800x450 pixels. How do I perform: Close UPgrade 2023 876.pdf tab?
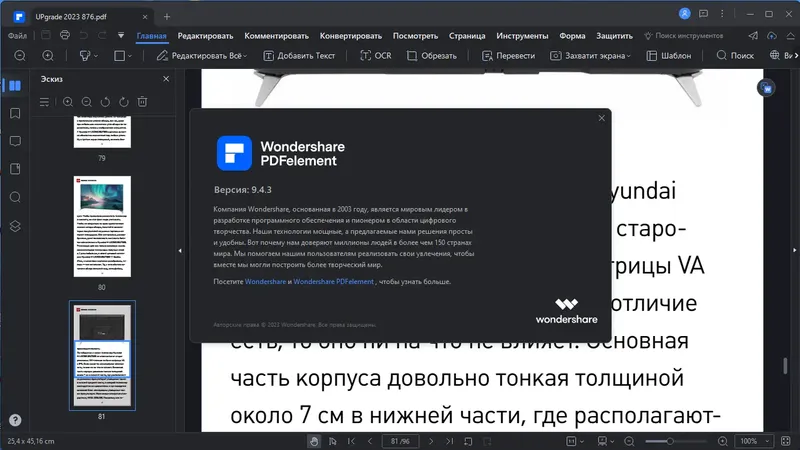point(145,17)
